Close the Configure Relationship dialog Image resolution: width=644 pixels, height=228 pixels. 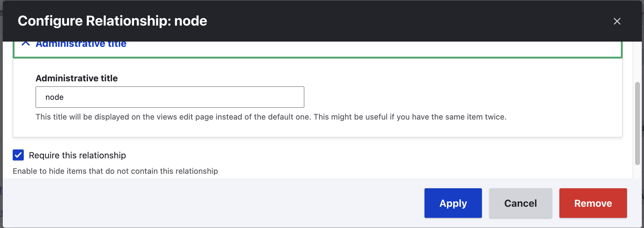tap(617, 21)
